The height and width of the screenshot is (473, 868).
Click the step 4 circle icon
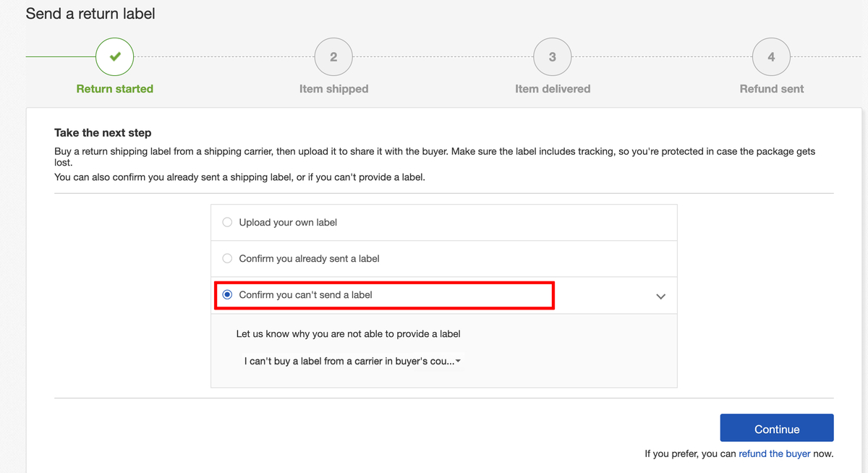tap(771, 56)
